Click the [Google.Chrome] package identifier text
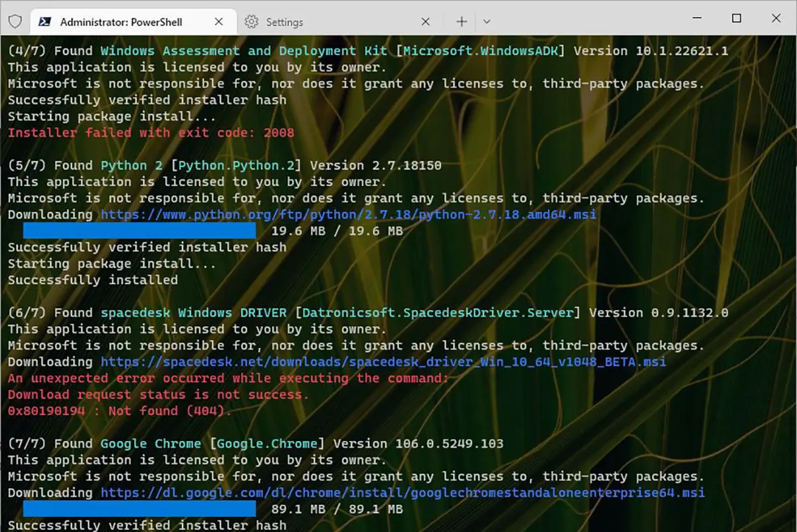Image resolution: width=797 pixels, height=532 pixels. (x=267, y=444)
